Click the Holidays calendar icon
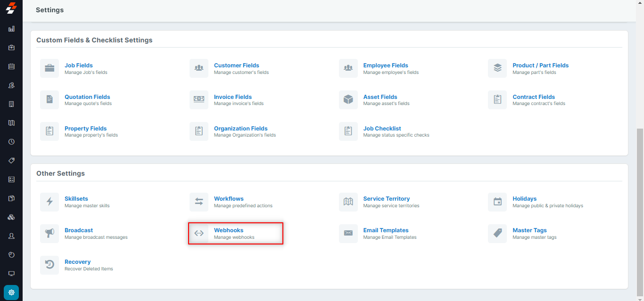 click(497, 202)
